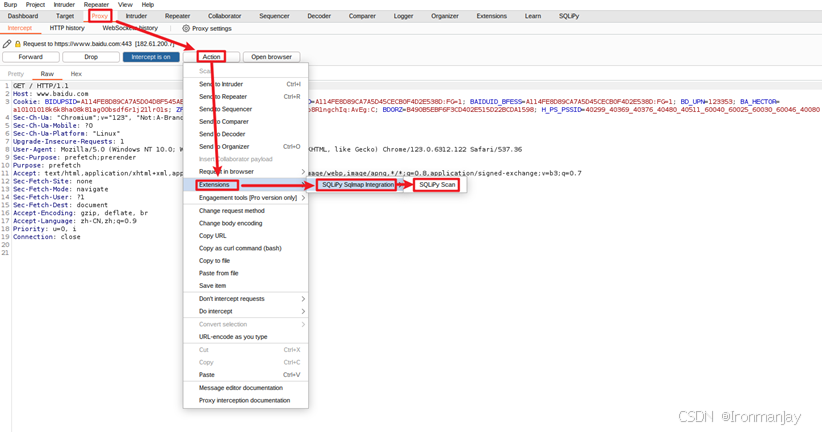Choose Send to Organizer
Viewport: 822px width, 432px height.
coord(245,147)
